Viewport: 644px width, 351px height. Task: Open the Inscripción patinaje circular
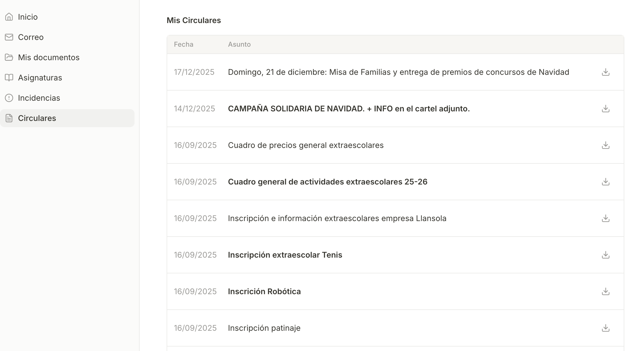coord(264,328)
